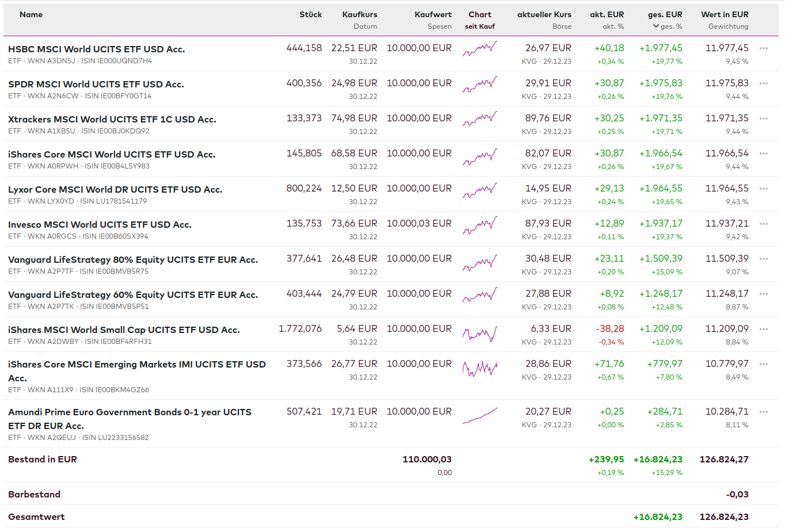Show more actions for Invesco MSCI World ETF
Screen dimensions: 785x532
click(764, 224)
